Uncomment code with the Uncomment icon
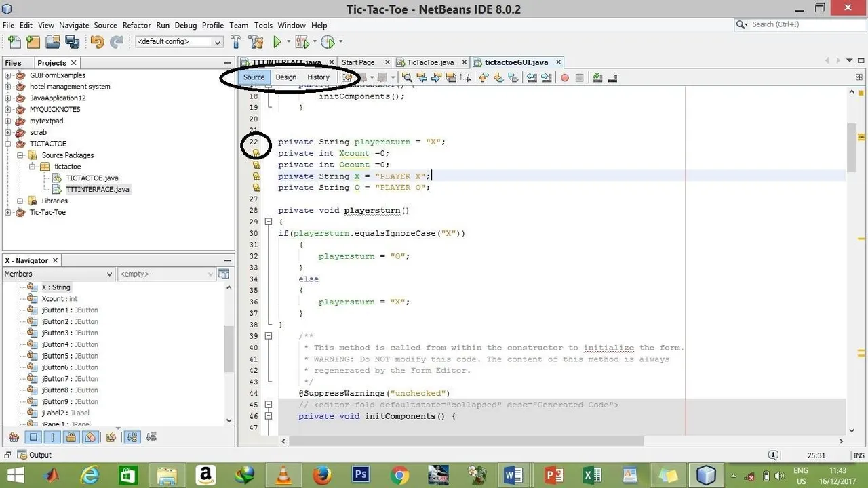 point(612,77)
